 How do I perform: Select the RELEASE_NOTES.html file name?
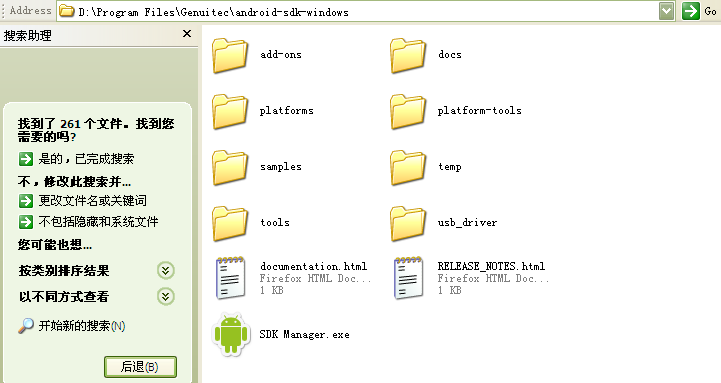[491, 266]
